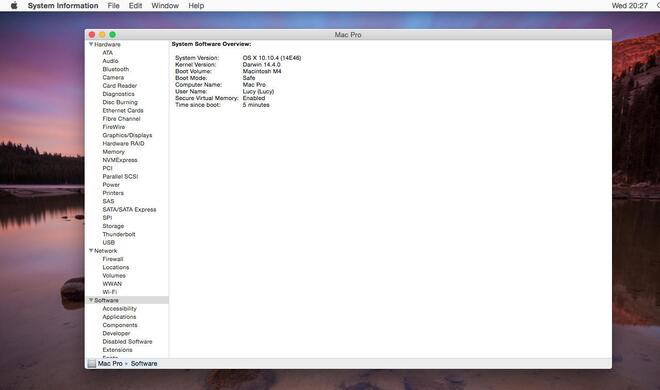The width and height of the screenshot is (660, 390).
Task: Select WWAN in the sidebar
Action: [x=112, y=284]
